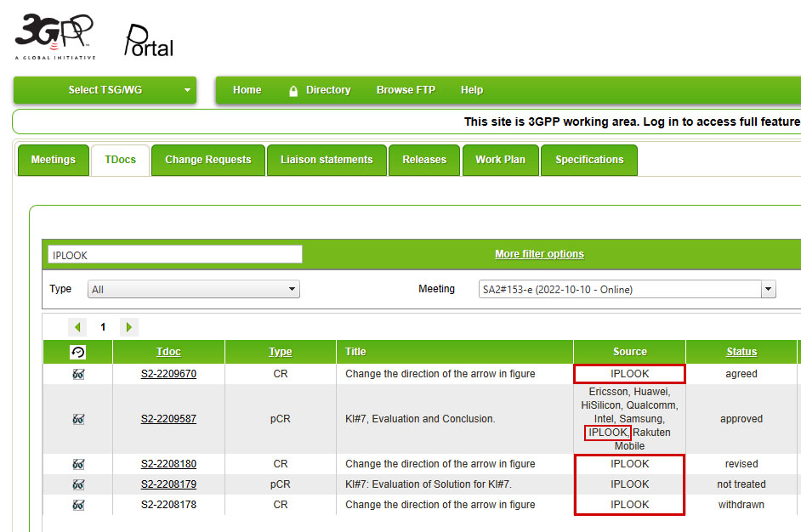
Task: Click the eyeglasses icon beside S2-2208179
Action: pos(77,484)
